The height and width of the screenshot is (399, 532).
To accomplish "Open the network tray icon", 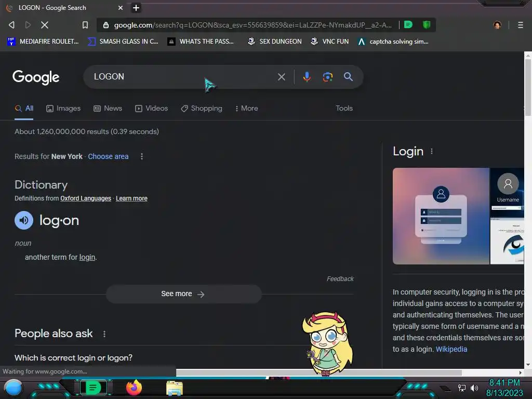I will (x=461, y=388).
